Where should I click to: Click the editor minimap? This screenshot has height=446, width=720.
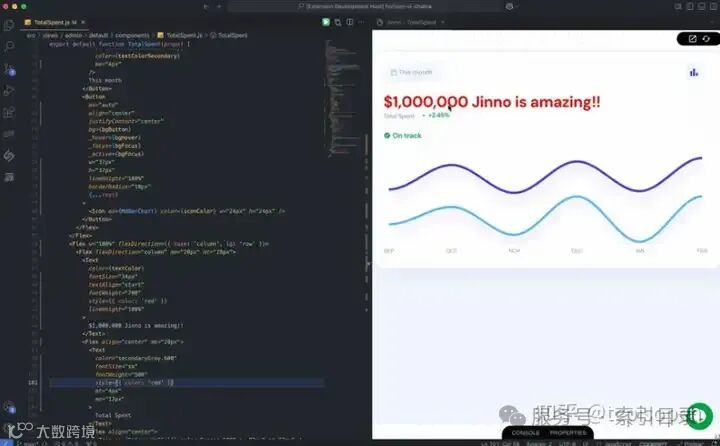[x=344, y=99]
